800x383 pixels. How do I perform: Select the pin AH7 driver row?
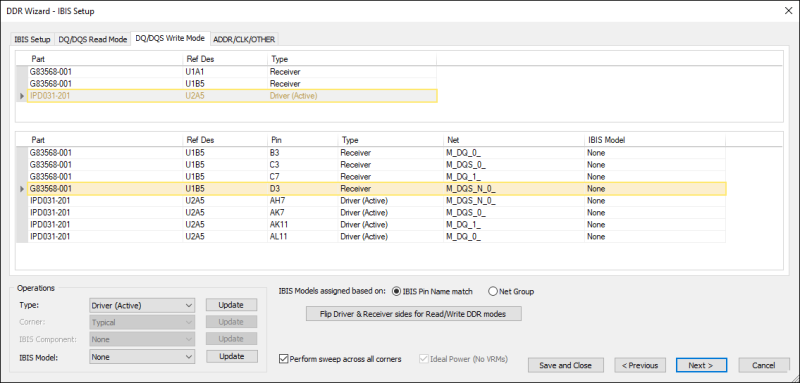(x=377, y=200)
